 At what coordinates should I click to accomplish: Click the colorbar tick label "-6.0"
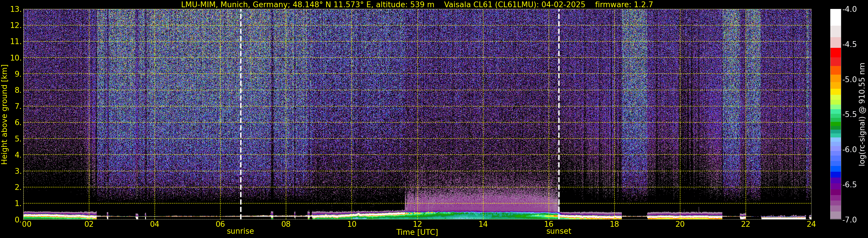pyautogui.click(x=850, y=150)
